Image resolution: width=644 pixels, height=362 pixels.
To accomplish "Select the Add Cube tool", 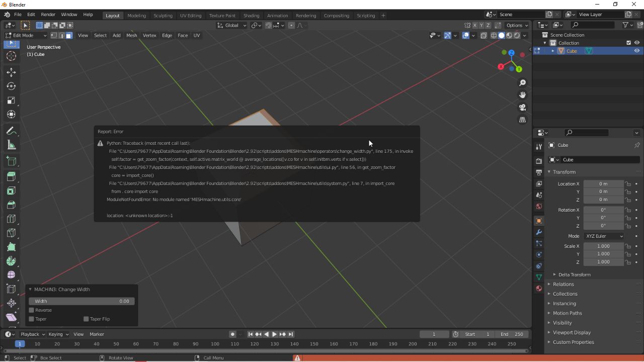I will click(x=11, y=161).
